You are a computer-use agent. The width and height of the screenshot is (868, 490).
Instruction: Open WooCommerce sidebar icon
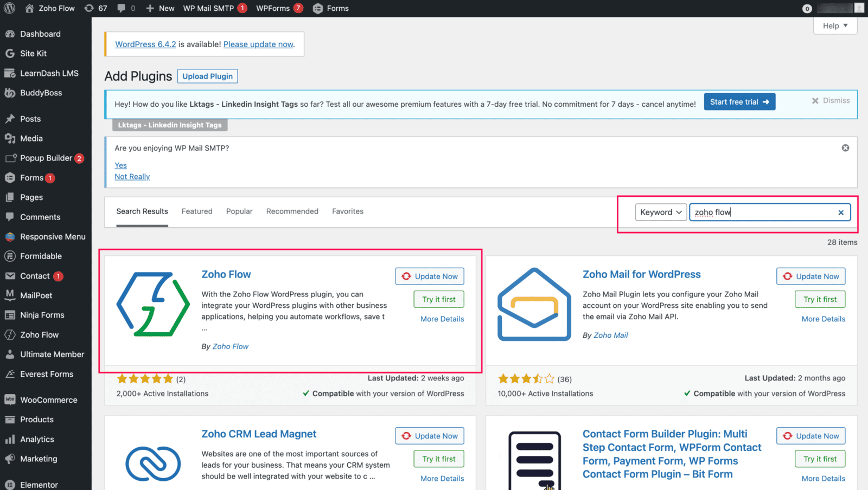pyautogui.click(x=10, y=399)
